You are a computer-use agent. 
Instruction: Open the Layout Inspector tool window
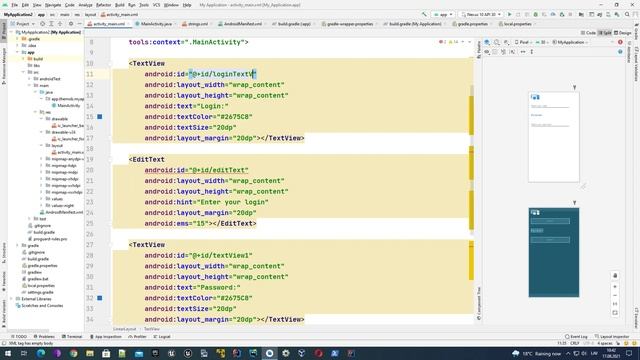click(612, 337)
